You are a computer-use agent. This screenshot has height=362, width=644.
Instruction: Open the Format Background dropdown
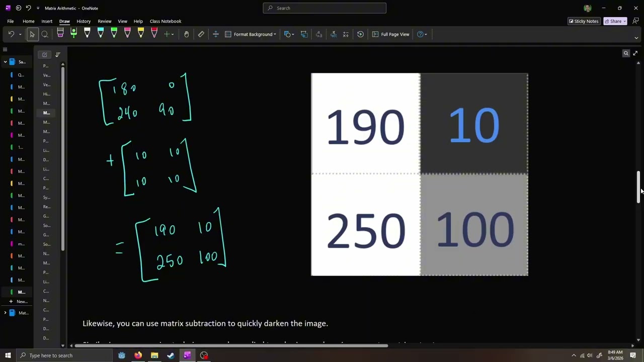[x=251, y=34]
